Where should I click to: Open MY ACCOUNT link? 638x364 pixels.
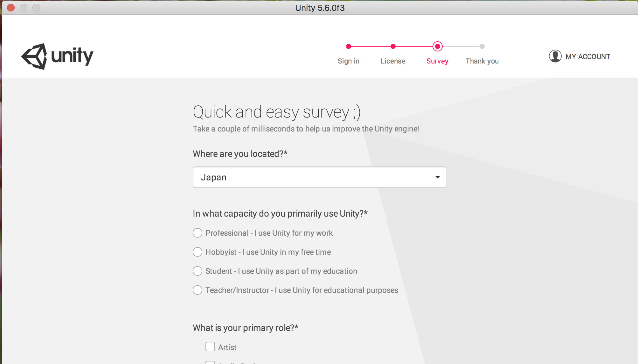point(588,57)
